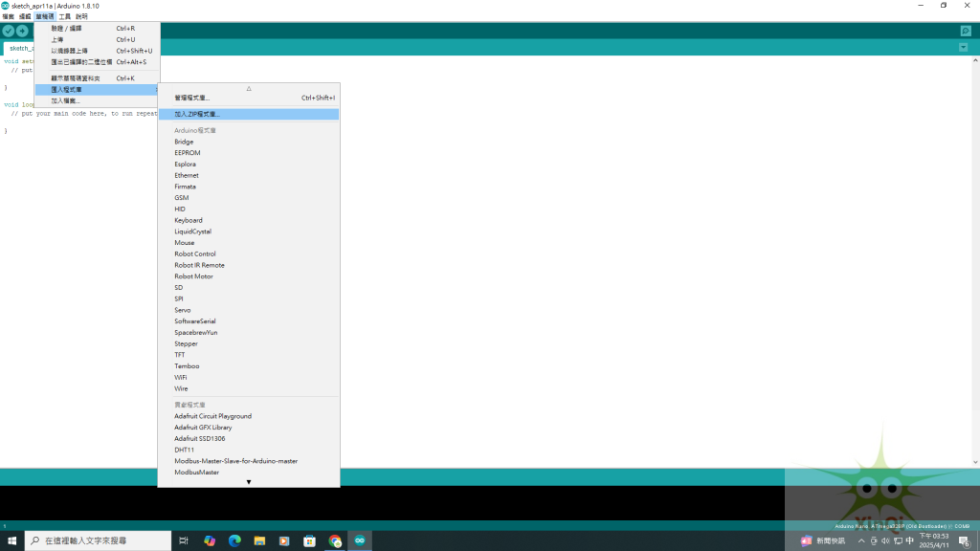Viewport: 980px width, 551px height.
Task: Select the WiFi library
Action: pyautogui.click(x=249, y=378)
